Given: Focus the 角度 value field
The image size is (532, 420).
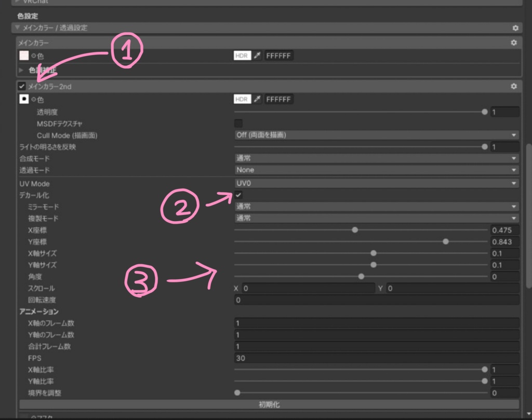Looking at the screenshot, I should coord(505,277).
